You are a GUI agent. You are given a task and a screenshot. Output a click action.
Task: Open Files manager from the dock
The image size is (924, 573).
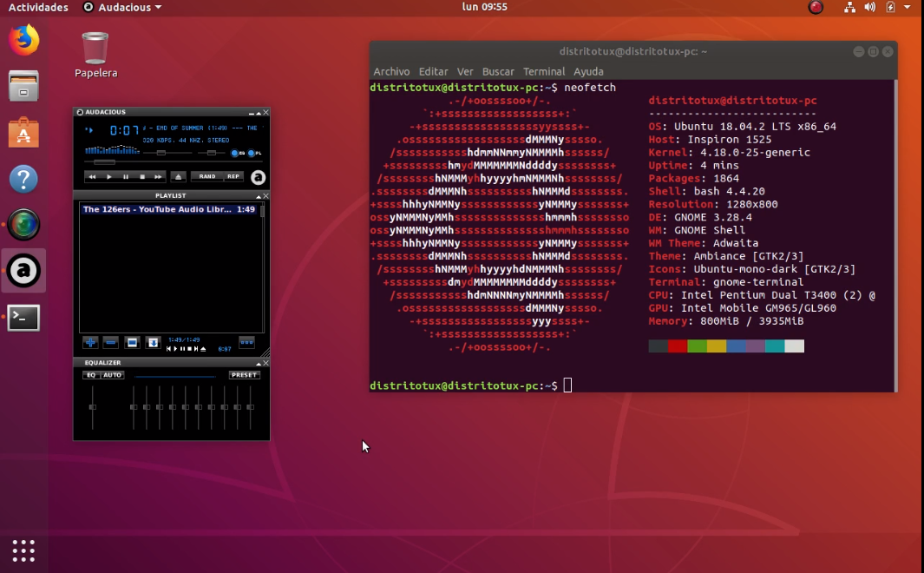[x=23, y=86]
